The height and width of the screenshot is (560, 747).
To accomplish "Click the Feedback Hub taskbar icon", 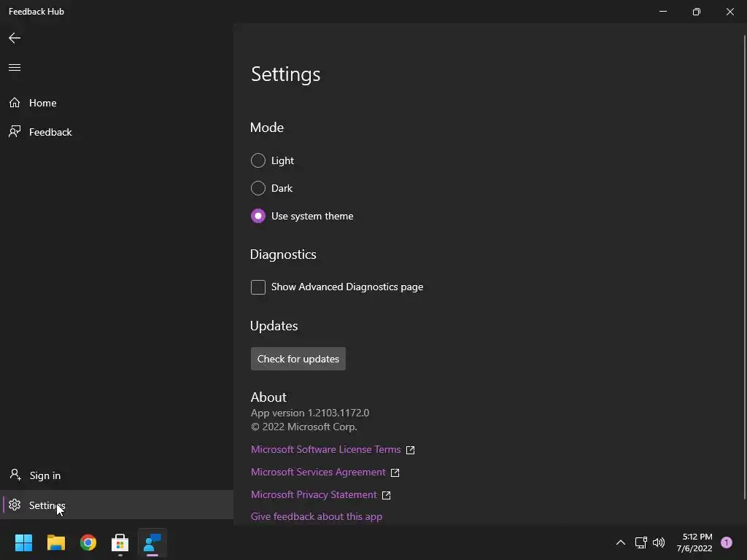I will pyautogui.click(x=152, y=542).
